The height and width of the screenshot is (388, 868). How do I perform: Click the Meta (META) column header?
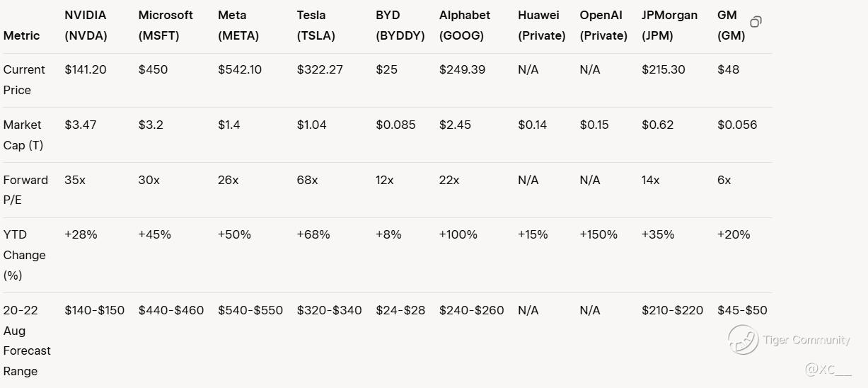tap(238, 25)
